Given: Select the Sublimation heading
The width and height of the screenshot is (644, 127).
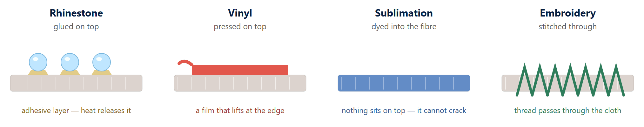Looking at the screenshot, I should pyautogui.click(x=404, y=13).
